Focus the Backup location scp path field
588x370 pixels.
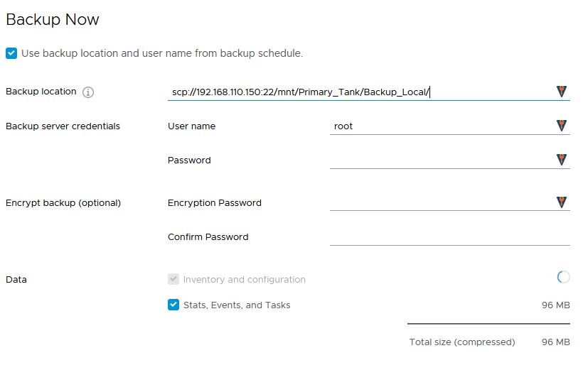(356, 92)
